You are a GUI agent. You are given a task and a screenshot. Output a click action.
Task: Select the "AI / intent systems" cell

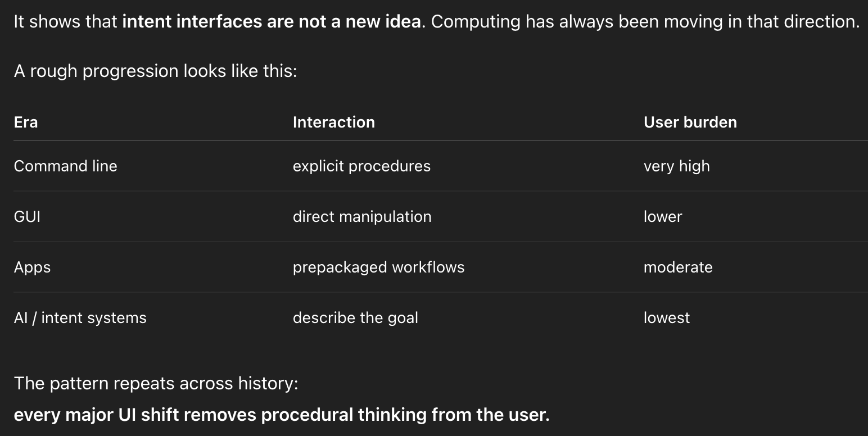pos(80,318)
